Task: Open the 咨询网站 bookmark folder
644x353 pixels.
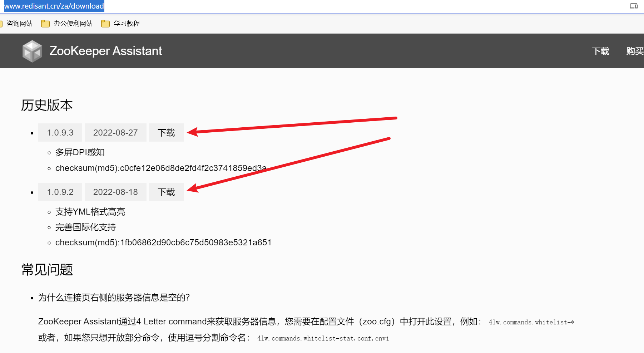Action: [16, 24]
